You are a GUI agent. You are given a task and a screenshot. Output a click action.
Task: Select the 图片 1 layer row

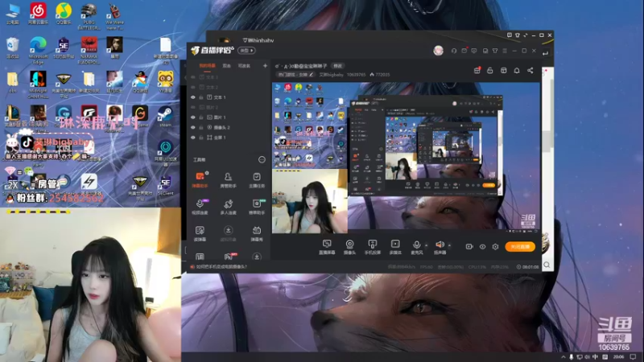pyautogui.click(x=228, y=117)
